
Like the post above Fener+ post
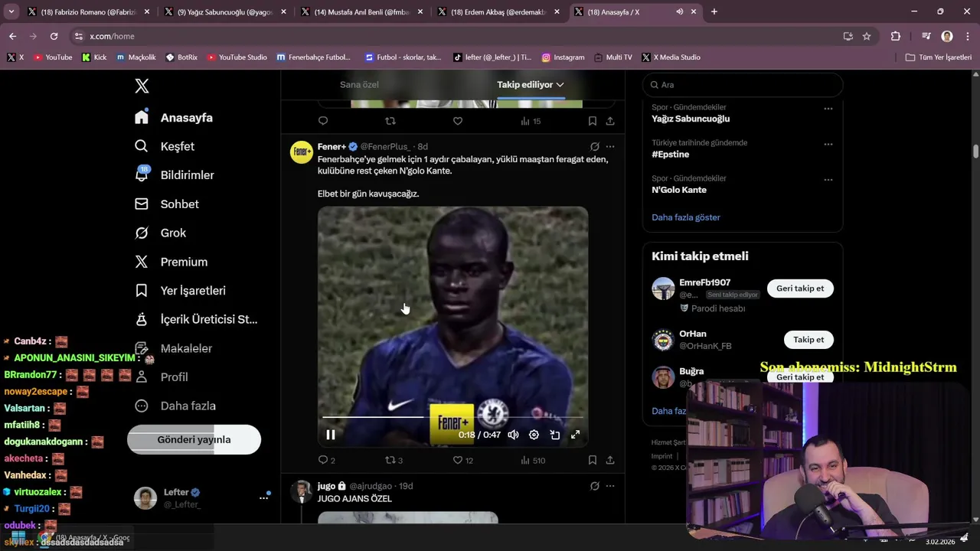(458, 121)
